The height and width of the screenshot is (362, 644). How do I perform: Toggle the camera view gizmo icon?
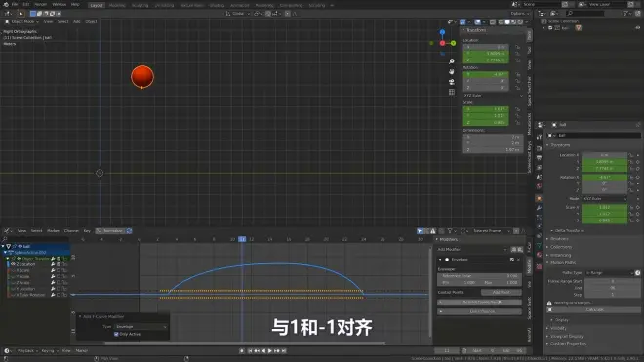[x=452, y=82]
